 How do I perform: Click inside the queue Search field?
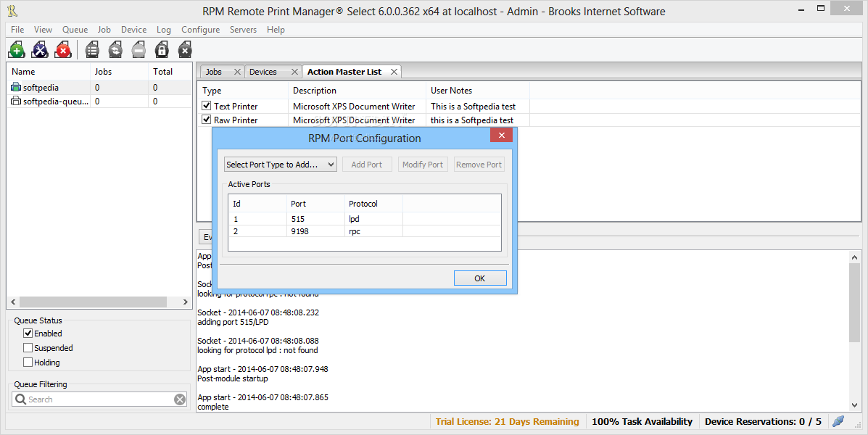pyautogui.click(x=99, y=399)
